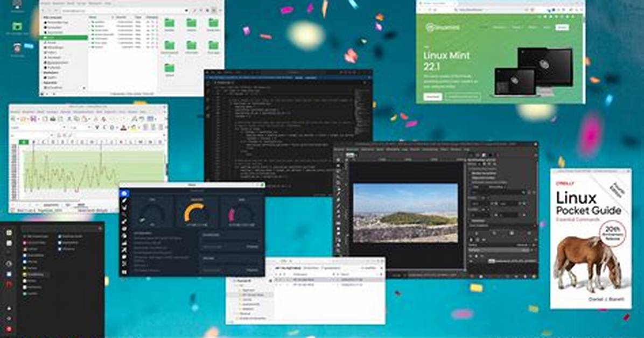Viewport: 644px width, 338px height.
Task: Click the horse illustration on the book cover
Action: 587,263
